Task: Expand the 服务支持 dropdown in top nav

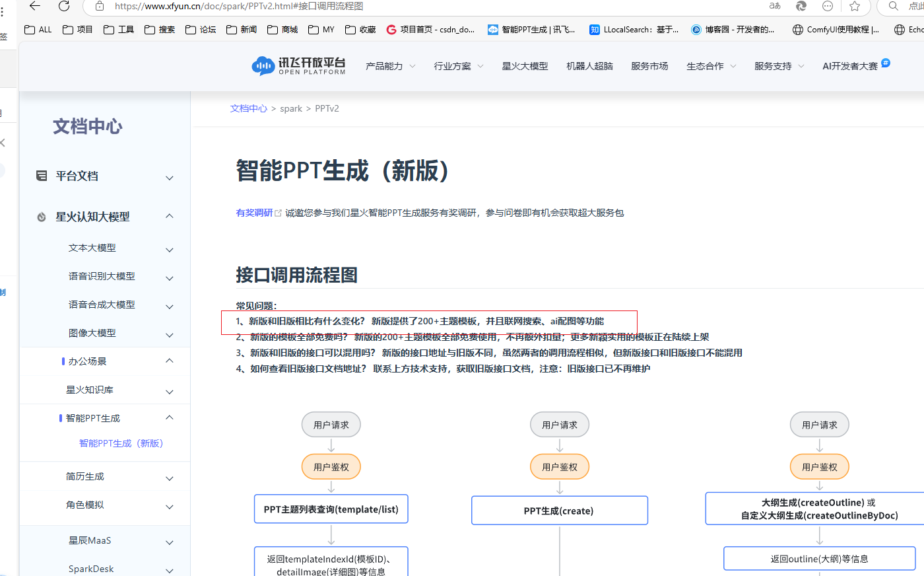Action: click(779, 66)
